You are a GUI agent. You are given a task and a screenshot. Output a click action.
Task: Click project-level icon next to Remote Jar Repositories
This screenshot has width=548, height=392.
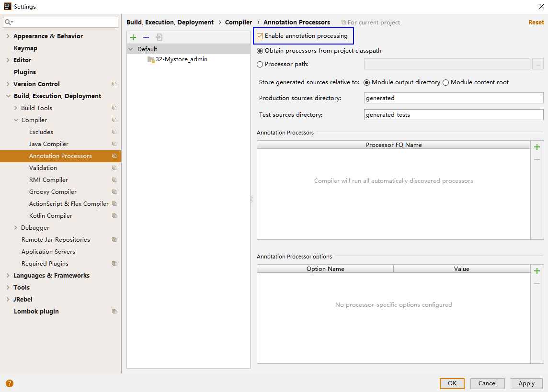click(x=114, y=240)
